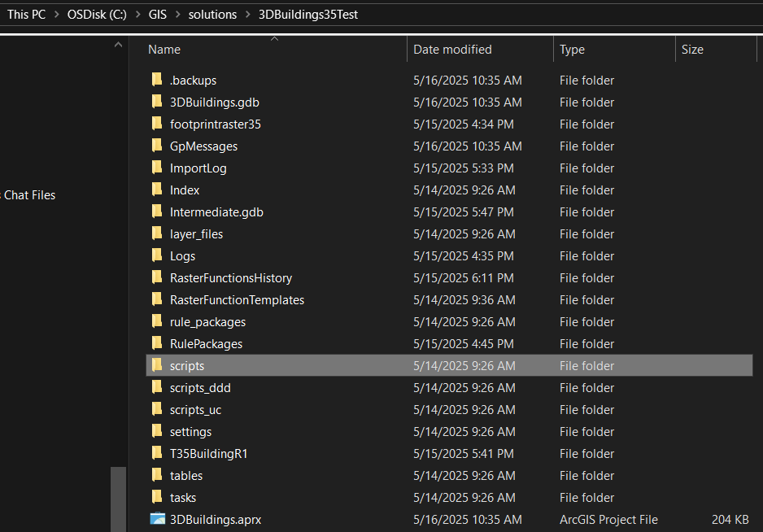
Task: Open the RasterFunctionTemplates folder icon
Action: 157,299
